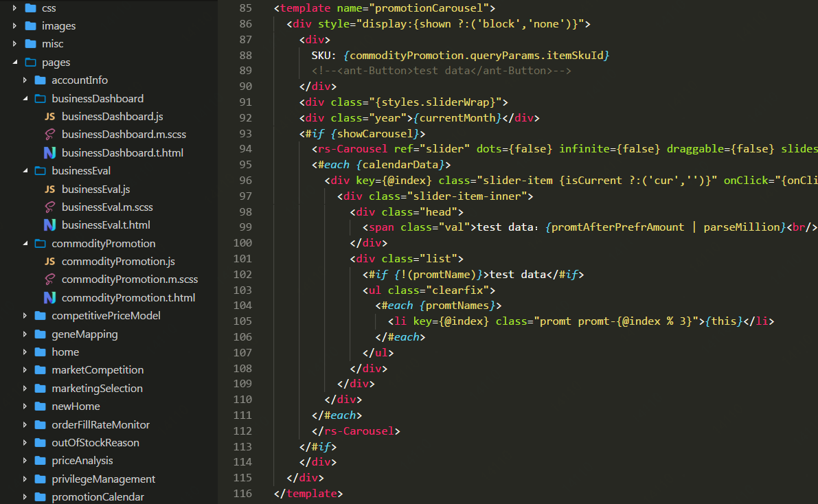The height and width of the screenshot is (504, 818).
Task: Expand the images folder arrow
Action: tap(14, 25)
